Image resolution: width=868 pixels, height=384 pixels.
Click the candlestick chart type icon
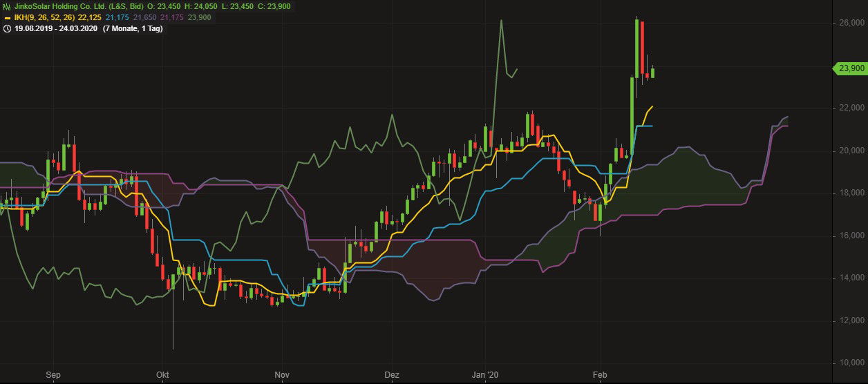(7, 6)
